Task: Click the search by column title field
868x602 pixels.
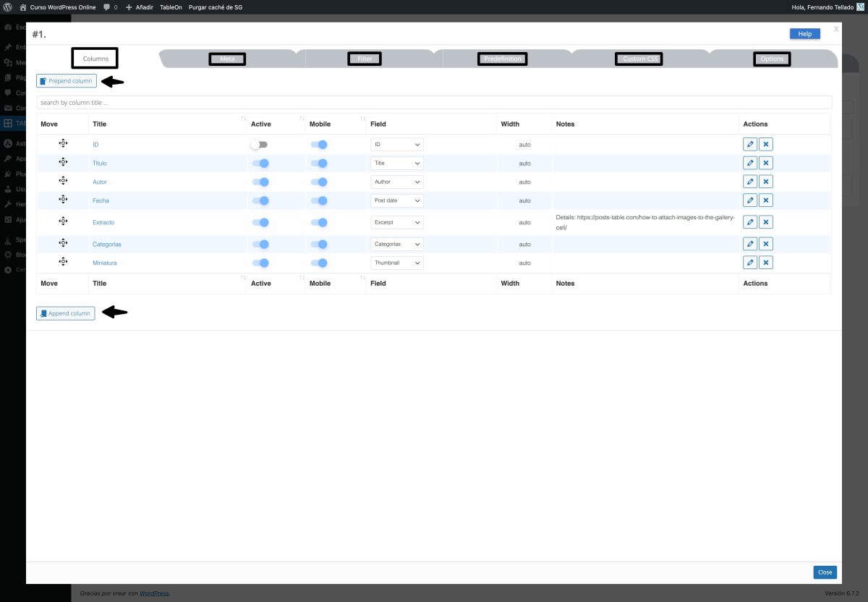Action: [434, 103]
